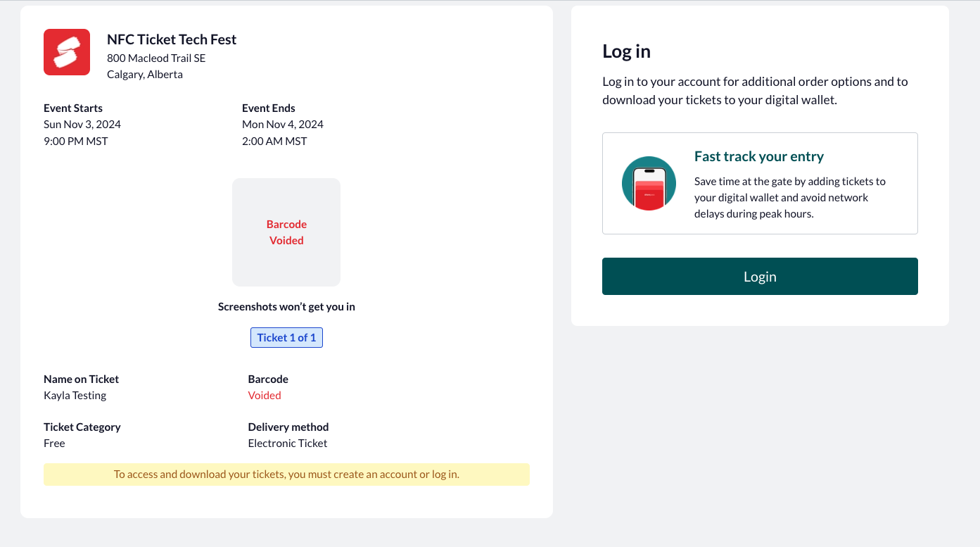Click the Electronic Ticket delivery method value
This screenshot has height=547, width=980.
pos(288,444)
